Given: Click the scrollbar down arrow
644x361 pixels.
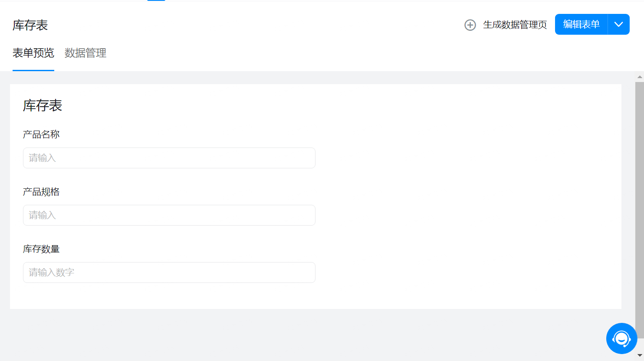Looking at the screenshot, I should click(640, 355).
